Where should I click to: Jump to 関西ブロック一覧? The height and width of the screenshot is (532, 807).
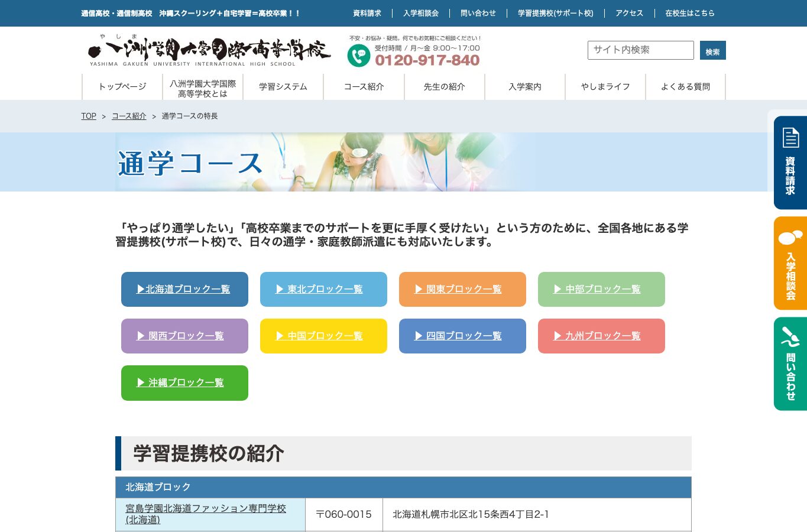point(184,336)
